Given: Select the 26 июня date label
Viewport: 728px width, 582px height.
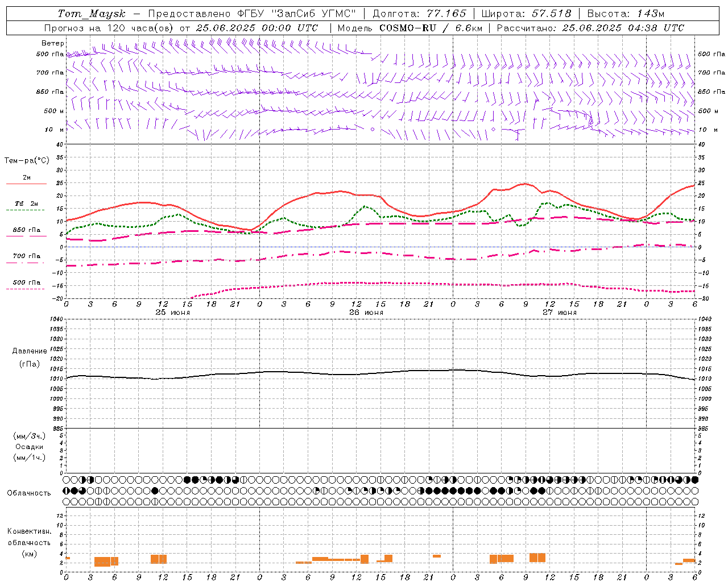Looking at the screenshot, I should coord(366,312).
